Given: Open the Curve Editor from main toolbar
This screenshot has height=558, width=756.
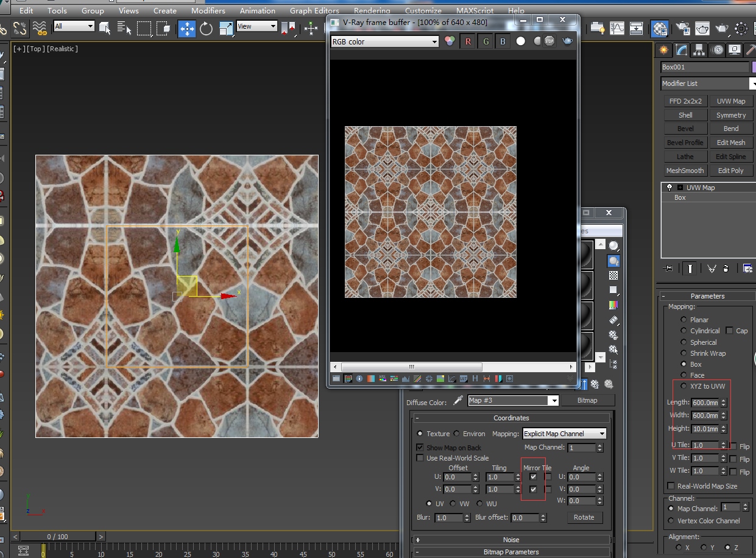Looking at the screenshot, I should [x=617, y=28].
